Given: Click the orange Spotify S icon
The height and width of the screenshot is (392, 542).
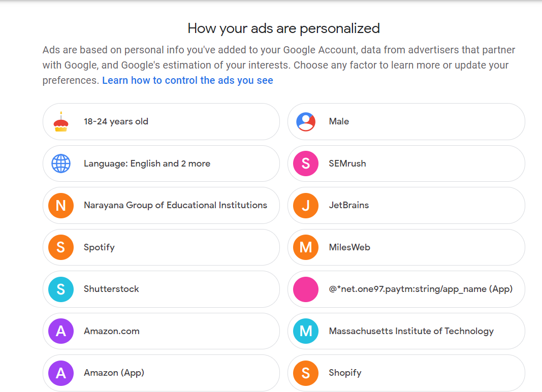Looking at the screenshot, I should coord(61,247).
